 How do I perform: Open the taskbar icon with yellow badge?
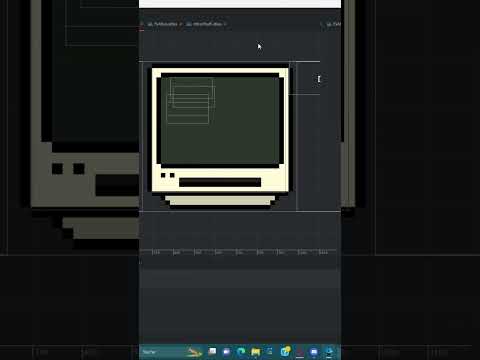click(285, 351)
